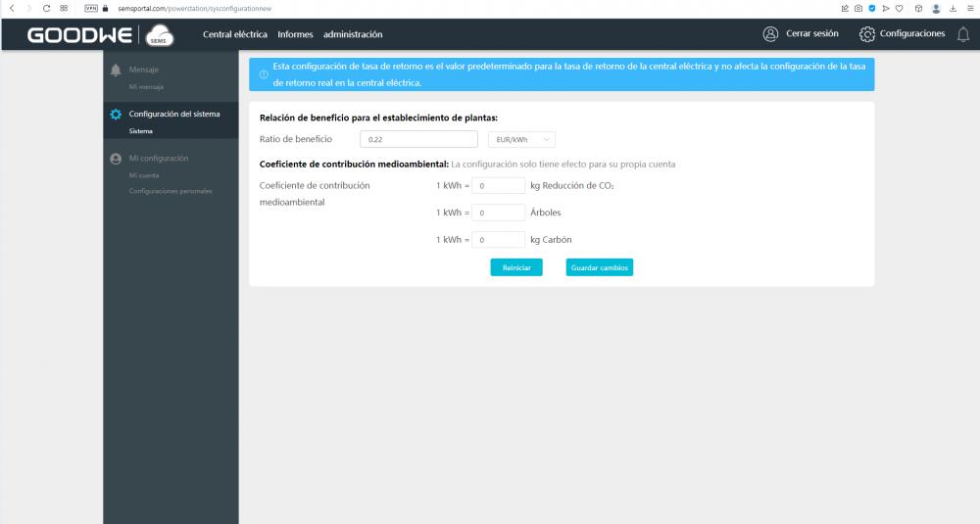Screen dimensions: 980x524
Task: Open the extensions cube icon
Action: click(x=918, y=8)
